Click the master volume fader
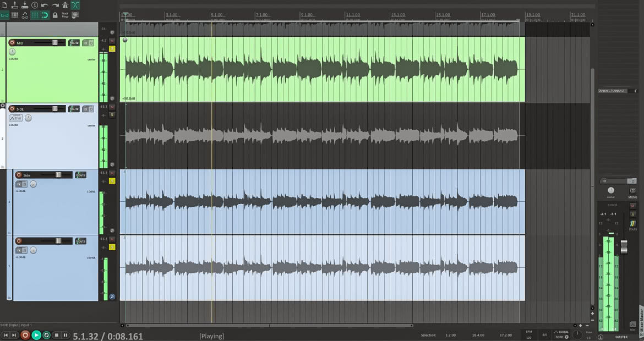 [x=624, y=246]
